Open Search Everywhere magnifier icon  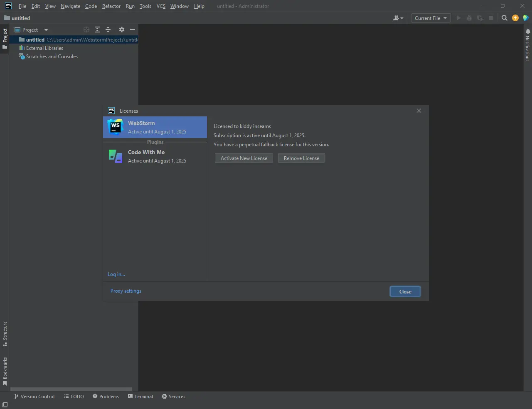tap(505, 18)
